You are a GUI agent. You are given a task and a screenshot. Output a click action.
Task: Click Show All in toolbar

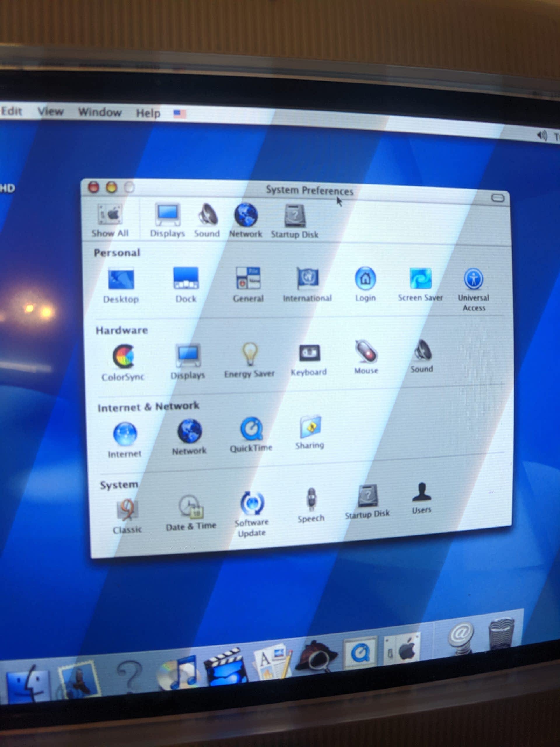pos(110,215)
